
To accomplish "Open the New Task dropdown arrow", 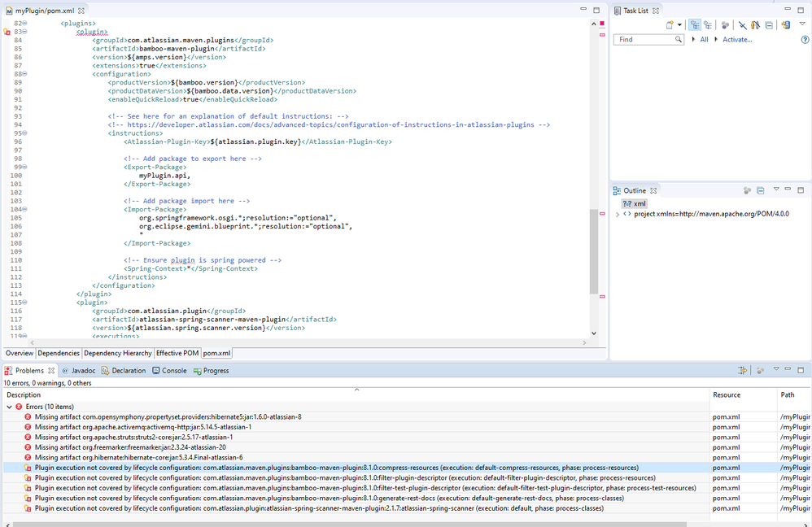I will (679, 25).
